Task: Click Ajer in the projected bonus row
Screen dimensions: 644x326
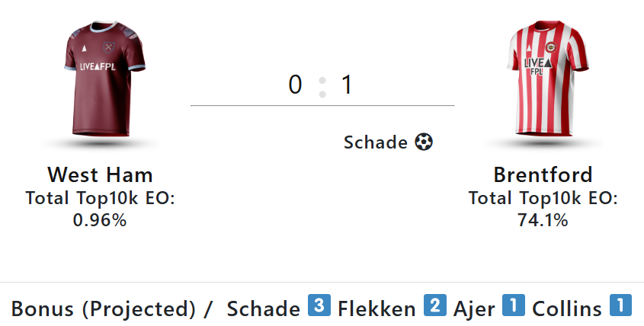Action: point(474,308)
